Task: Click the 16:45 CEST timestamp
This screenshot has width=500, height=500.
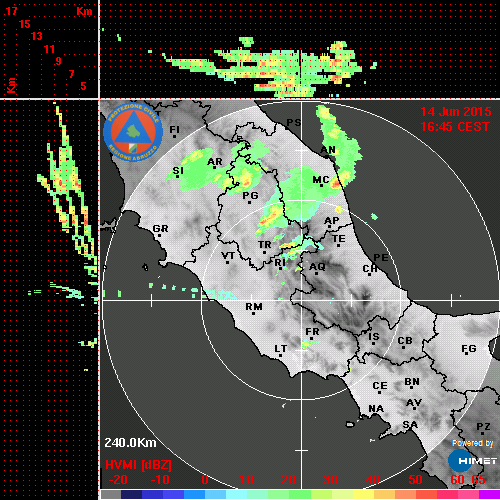Action: point(455,127)
